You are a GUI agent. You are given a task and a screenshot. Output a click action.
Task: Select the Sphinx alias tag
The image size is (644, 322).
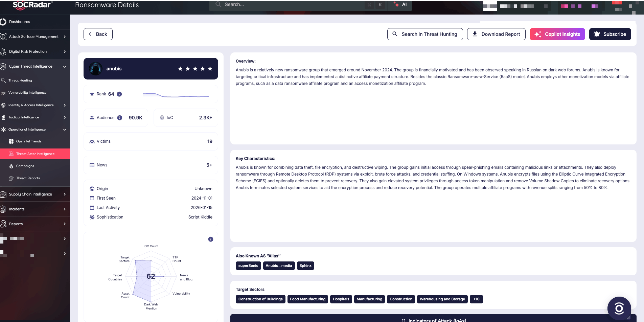[305, 266]
